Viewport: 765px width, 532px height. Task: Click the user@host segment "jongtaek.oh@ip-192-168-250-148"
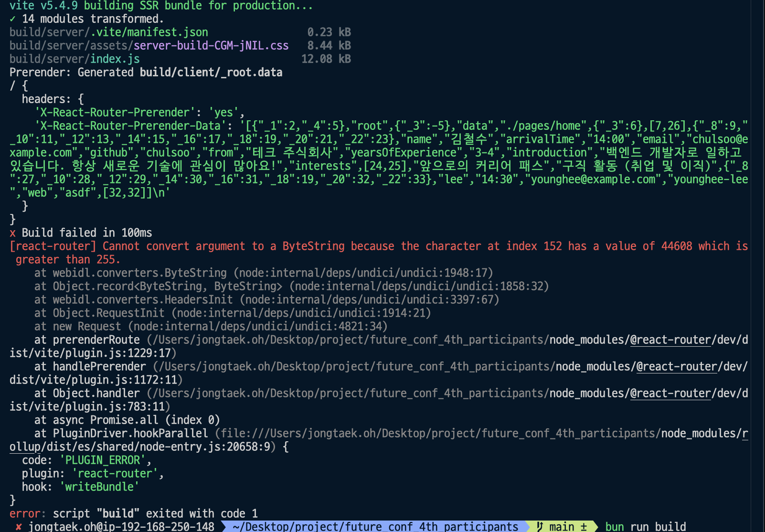coord(121,527)
